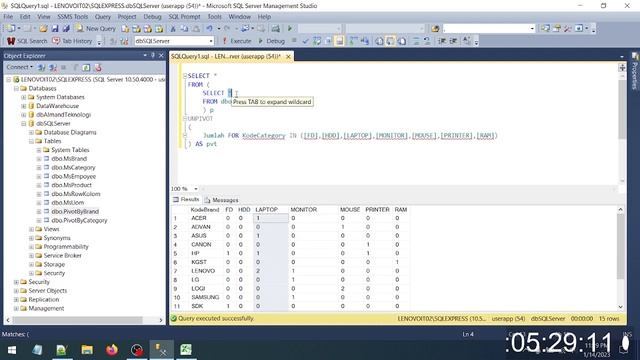Screen dimensions: 640x360
Task: Click the Decrease Indent icon
Action: 442,41
